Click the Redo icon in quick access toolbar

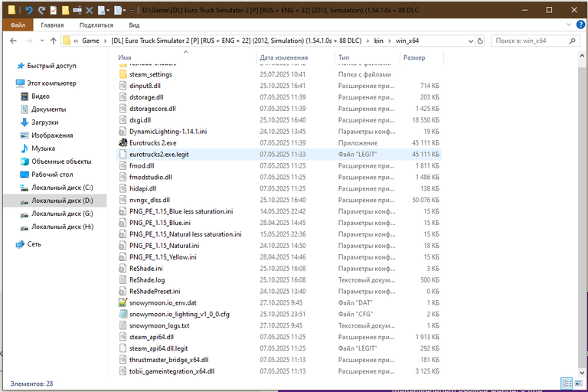41,10
